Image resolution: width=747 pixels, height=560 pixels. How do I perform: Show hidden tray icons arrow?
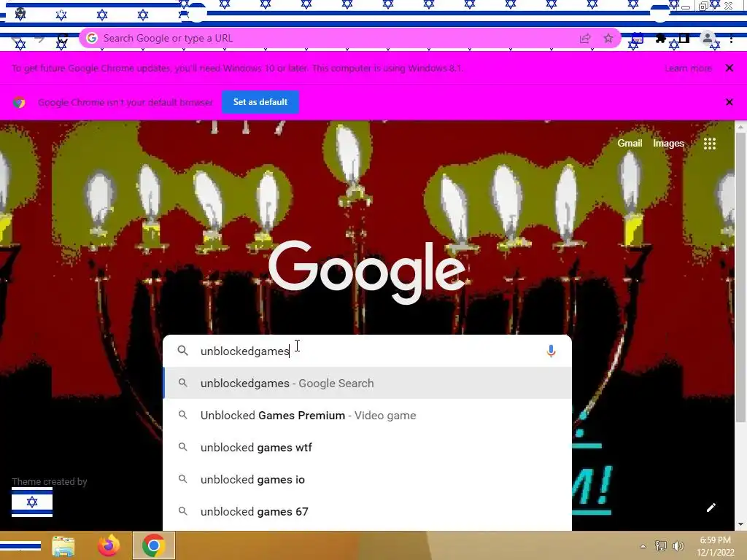click(x=643, y=546)
